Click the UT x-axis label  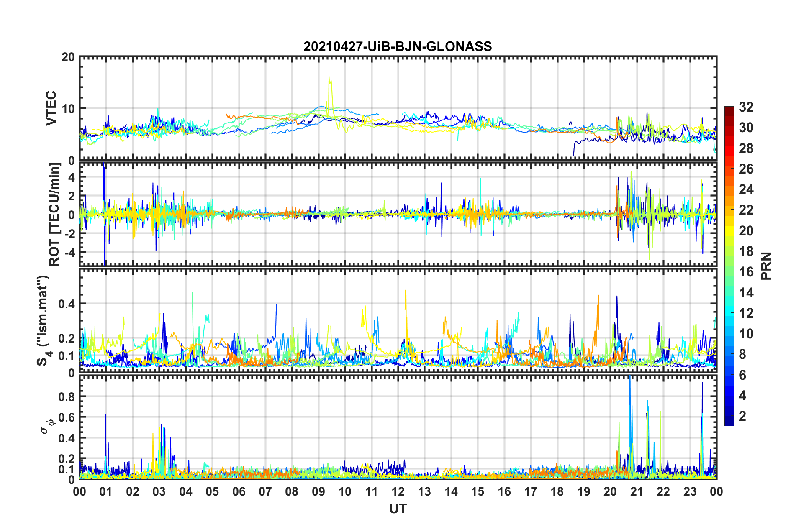click(398, 509)
